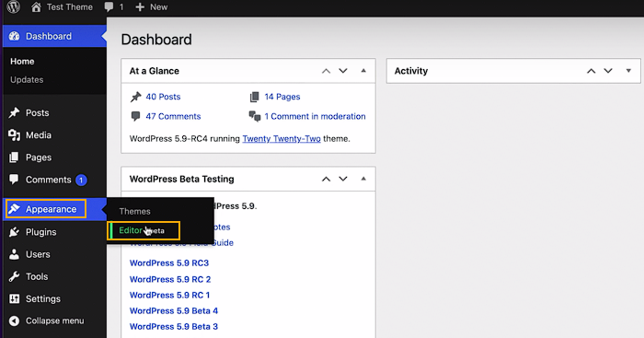Move Activity widget up
Image resolution: width=644 pixels, height=338 pixels.
pyautogui.click(x=591, y=71)
